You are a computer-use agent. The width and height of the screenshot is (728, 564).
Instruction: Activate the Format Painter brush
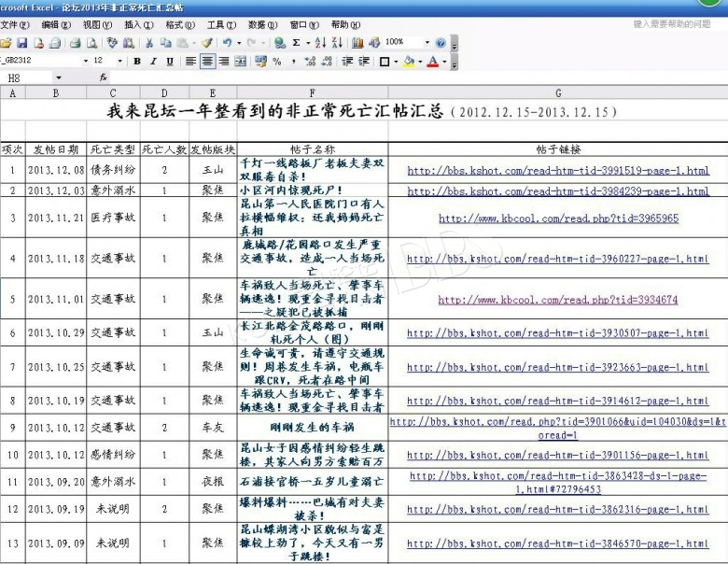point(207,43)
